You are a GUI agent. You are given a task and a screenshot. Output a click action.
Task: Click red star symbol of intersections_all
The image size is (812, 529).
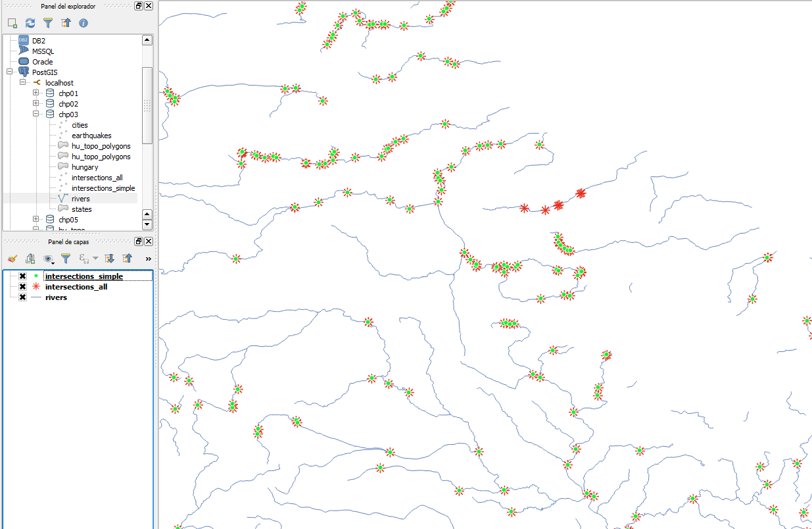pyautogui.click(x=36, y=287)
